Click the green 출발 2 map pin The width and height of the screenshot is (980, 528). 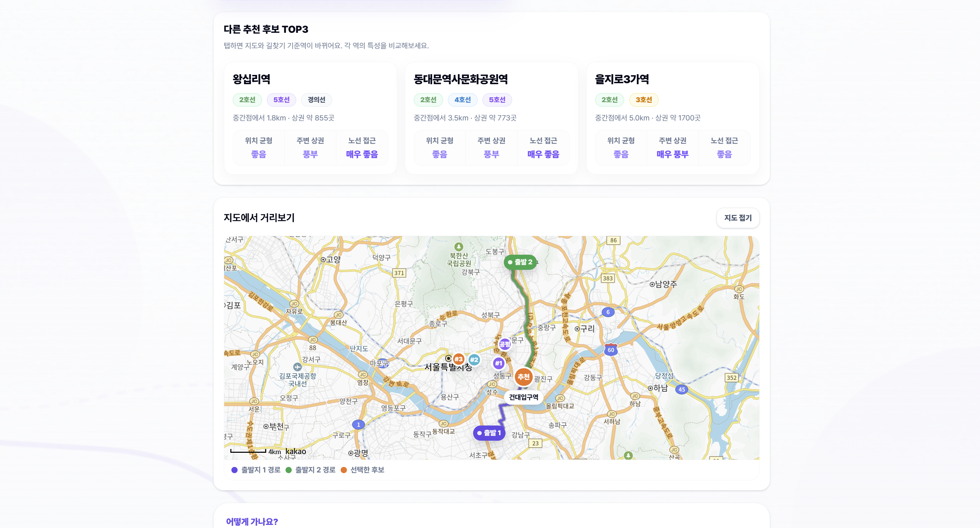point(520,262)
